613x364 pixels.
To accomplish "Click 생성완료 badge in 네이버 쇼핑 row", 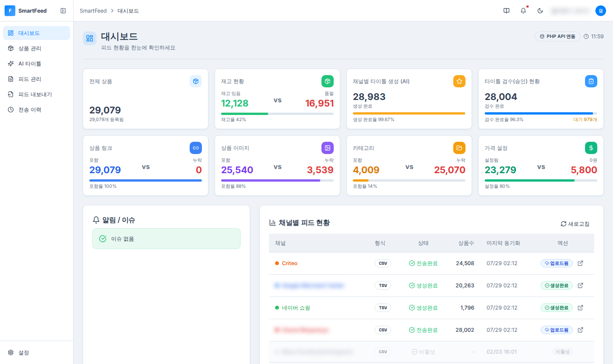I will [557, 308].
